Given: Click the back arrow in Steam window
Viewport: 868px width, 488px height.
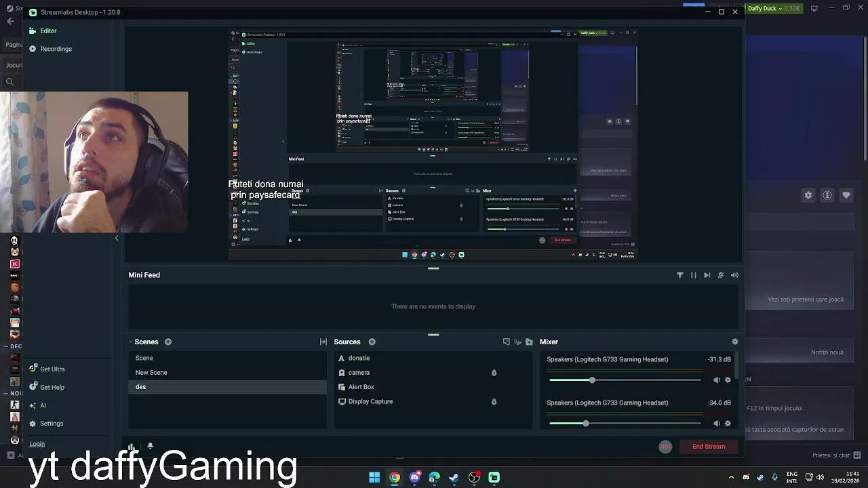Looking at the screenshot, I should tap(10, 21).
